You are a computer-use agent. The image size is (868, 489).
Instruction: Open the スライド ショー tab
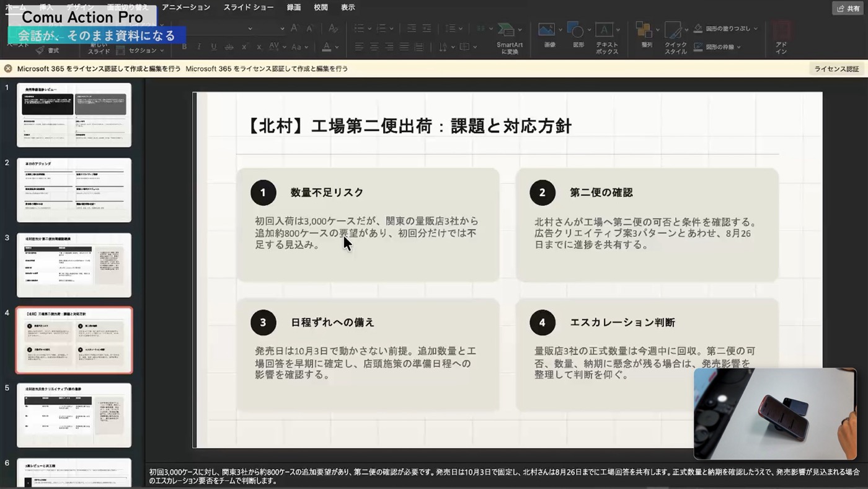249,7
